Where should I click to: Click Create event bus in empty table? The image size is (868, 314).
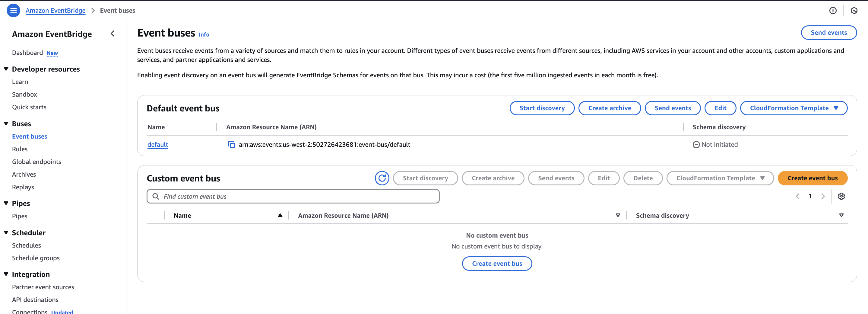[497, 264]
